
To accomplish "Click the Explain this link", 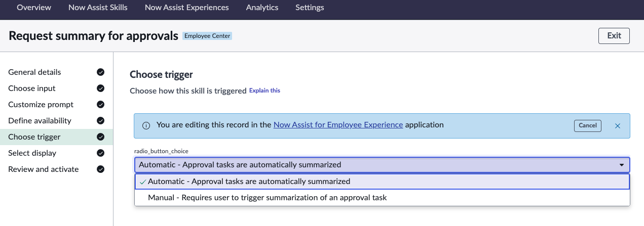I will [x=264, y=91].
